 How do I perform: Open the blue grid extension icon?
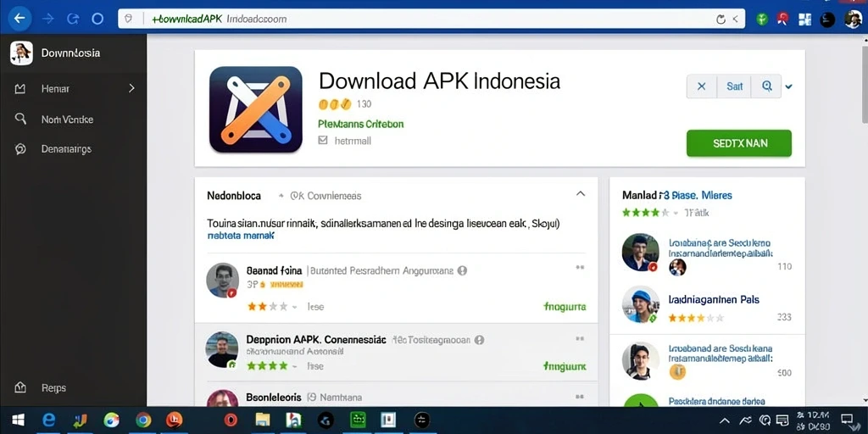805,19
